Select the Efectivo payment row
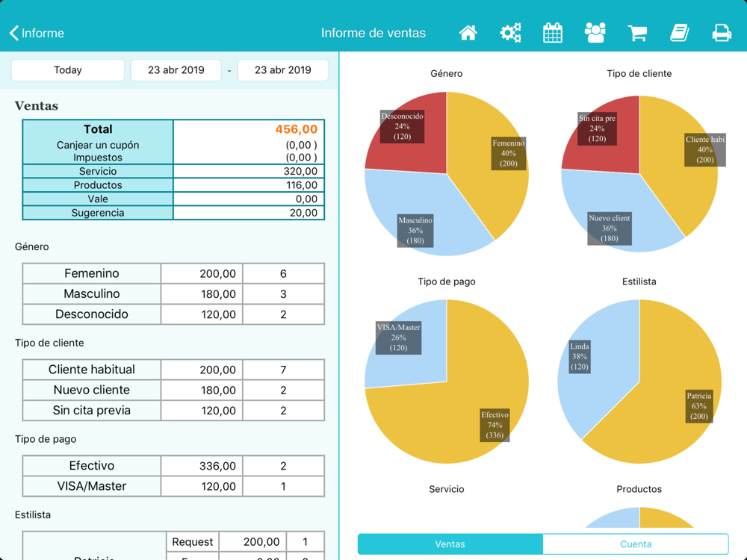This screenshot has width=747, height=560. (x=173, y=466)
